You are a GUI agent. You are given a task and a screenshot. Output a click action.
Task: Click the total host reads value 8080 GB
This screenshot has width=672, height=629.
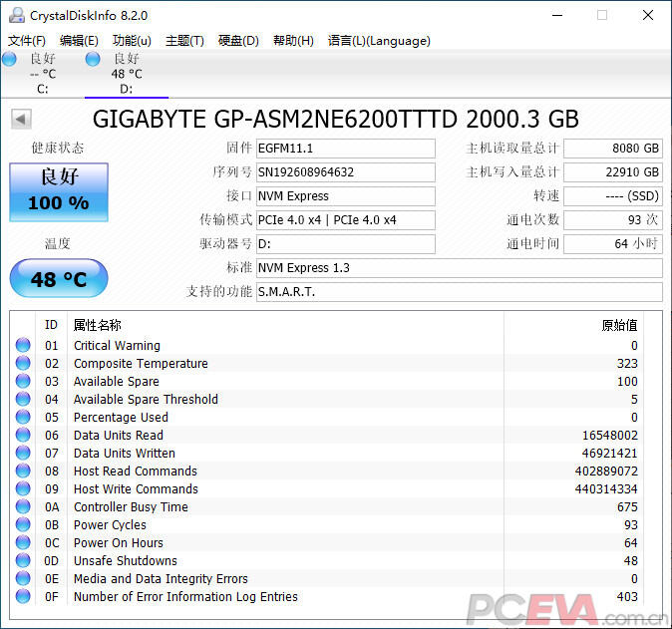pos(613,149)
